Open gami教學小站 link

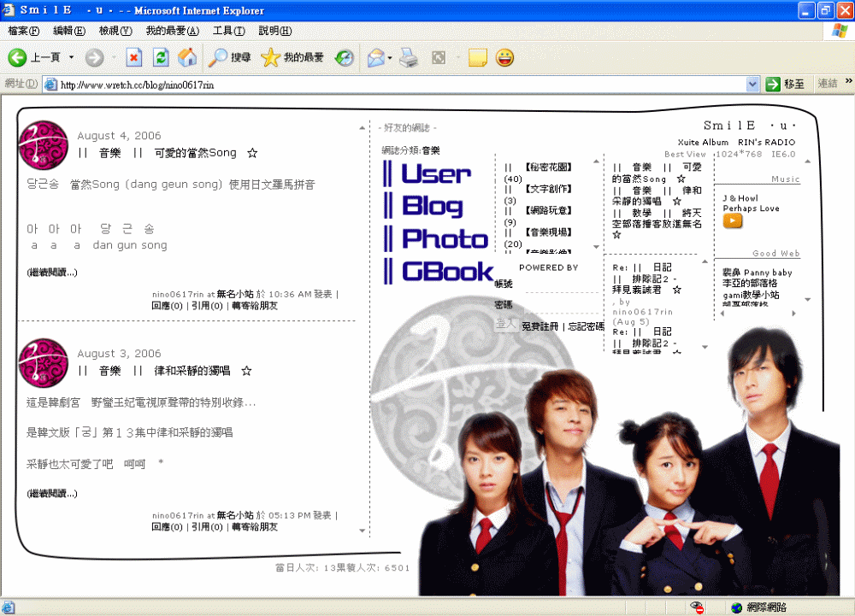751,295
